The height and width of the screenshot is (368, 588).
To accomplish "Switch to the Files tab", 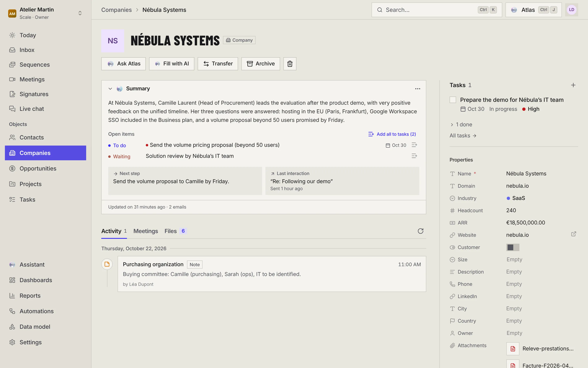I will pos(175,231).
